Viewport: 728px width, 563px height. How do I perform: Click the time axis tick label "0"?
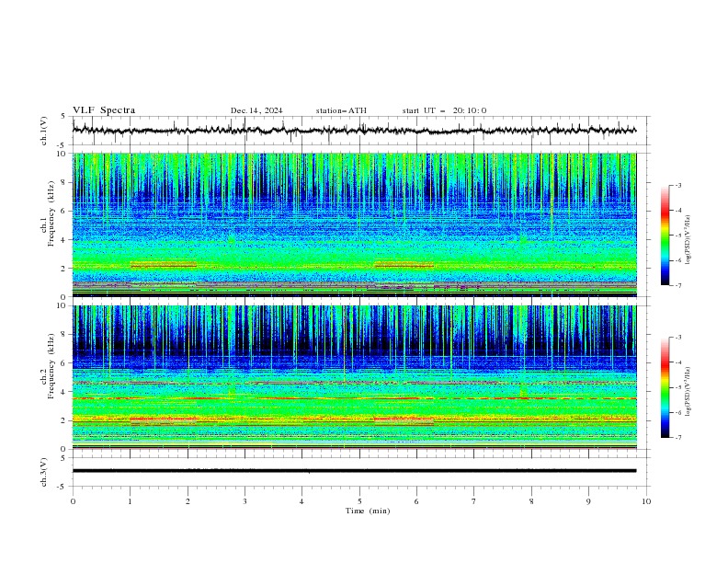(73, 501)
